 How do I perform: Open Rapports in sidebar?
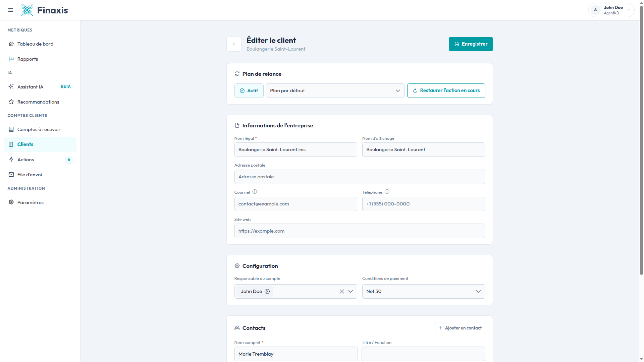40,59
